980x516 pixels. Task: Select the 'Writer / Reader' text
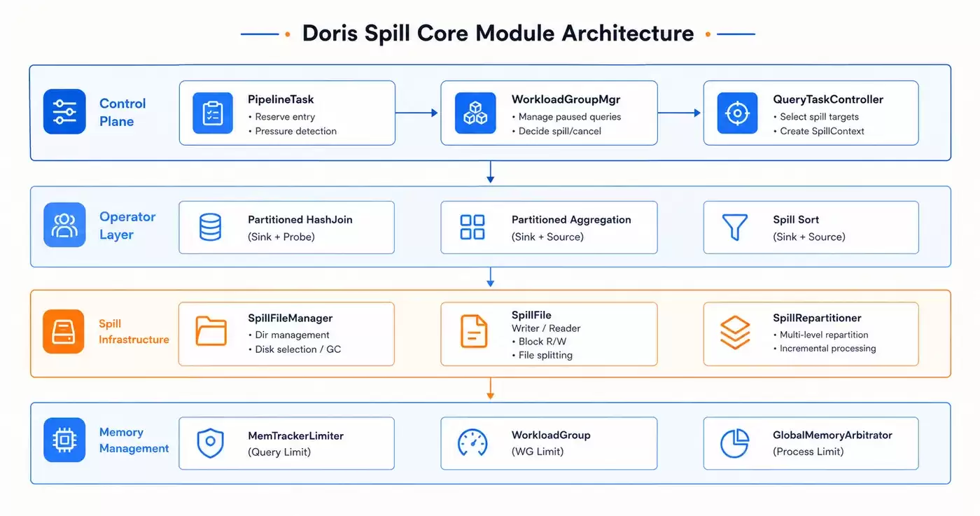point(546,328)
